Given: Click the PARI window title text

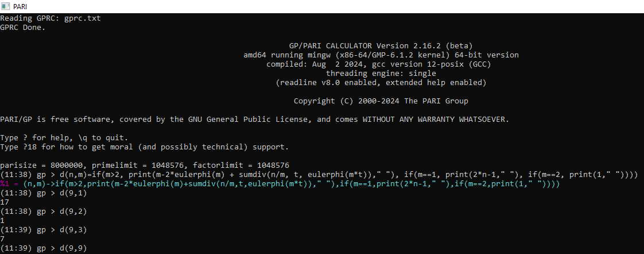Looking at the screenshot, I should (x=20, y=6).
